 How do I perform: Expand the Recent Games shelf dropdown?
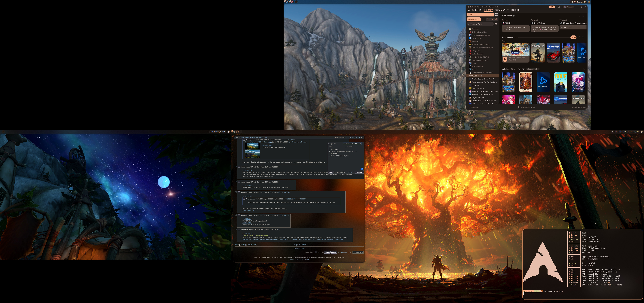[x=516, y=37]
